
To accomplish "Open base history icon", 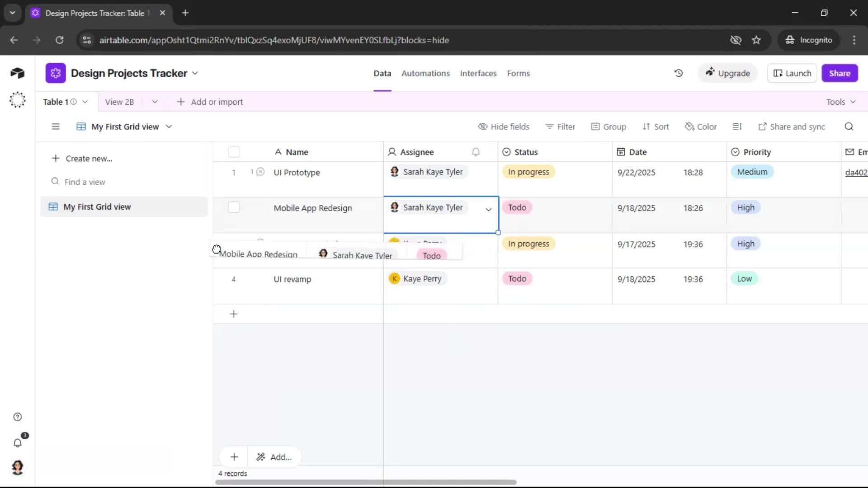I will click(x=678, y=73).
